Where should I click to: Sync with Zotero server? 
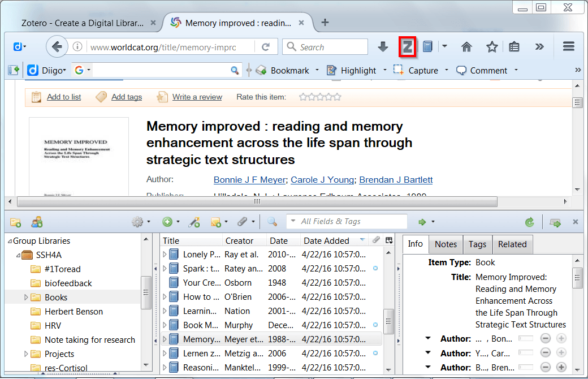pyautogui.click(x=529, y=222)
